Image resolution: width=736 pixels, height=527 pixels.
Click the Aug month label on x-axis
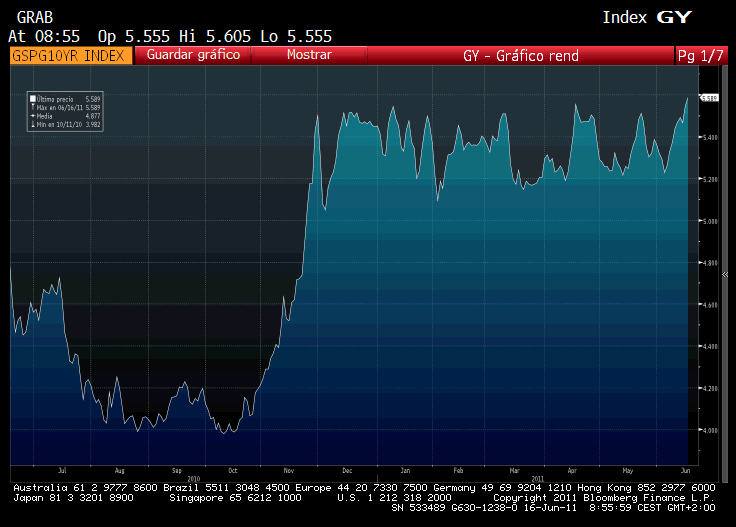120,470
